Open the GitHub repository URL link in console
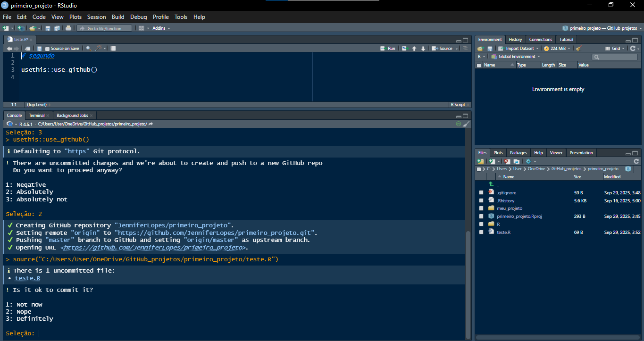This screenshot has height=341, width=644. [x=154, y=248]
